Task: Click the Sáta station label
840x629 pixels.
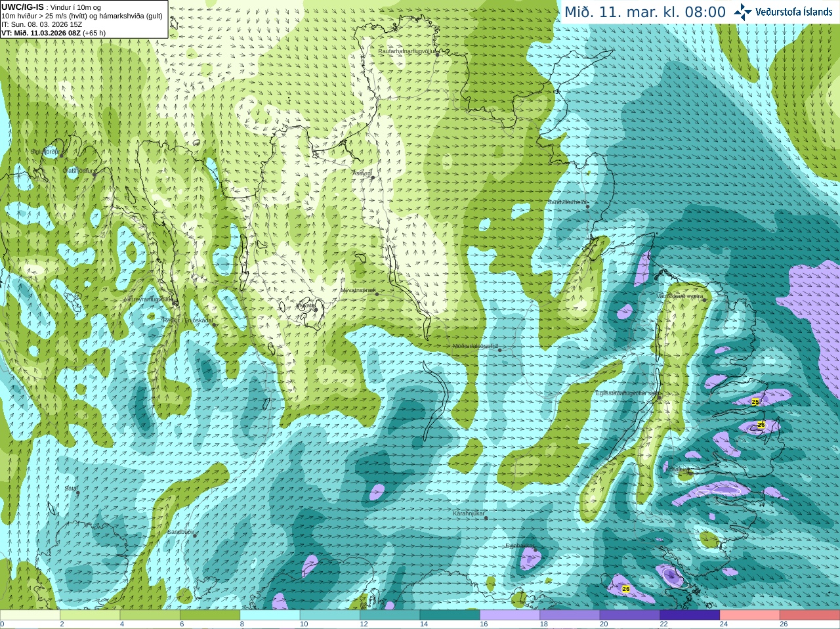Action: pyautogui.click(x=71, y=488)
